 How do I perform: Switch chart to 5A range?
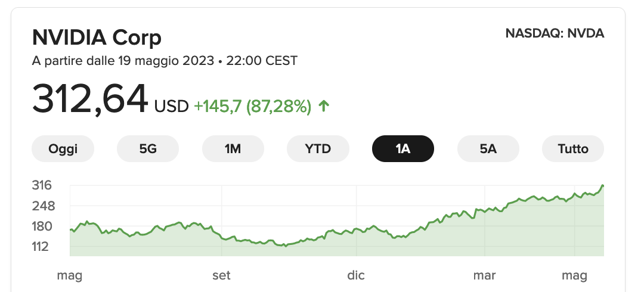(488, 148)
